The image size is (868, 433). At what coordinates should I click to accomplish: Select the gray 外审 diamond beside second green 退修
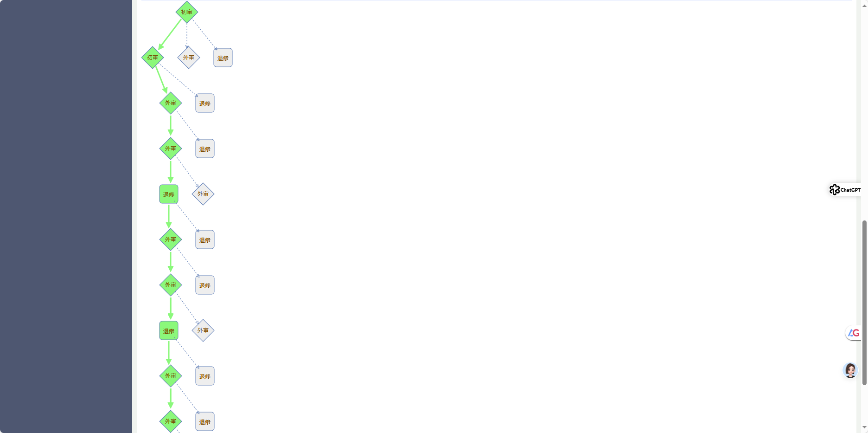click(203, 330)
